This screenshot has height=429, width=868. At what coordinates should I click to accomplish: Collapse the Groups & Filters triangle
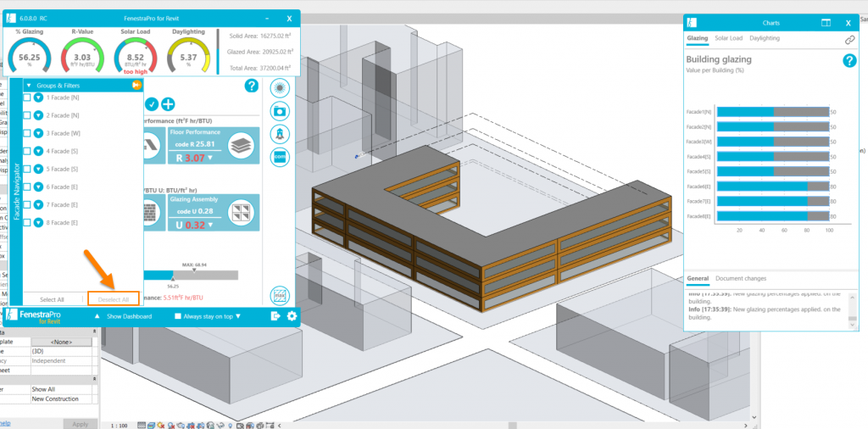pos(29,86)
